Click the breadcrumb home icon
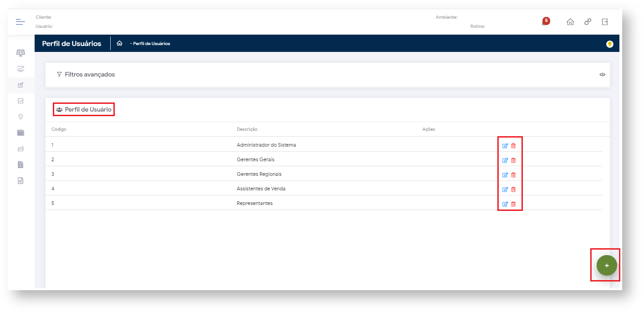 coord(119,44)
